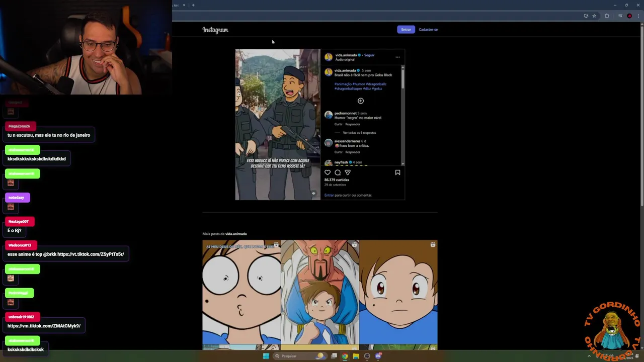Viewport: 644px width, 362px height.
Task: Open the Cadastre-se sign-up link
Action: (x=428, y=29)
